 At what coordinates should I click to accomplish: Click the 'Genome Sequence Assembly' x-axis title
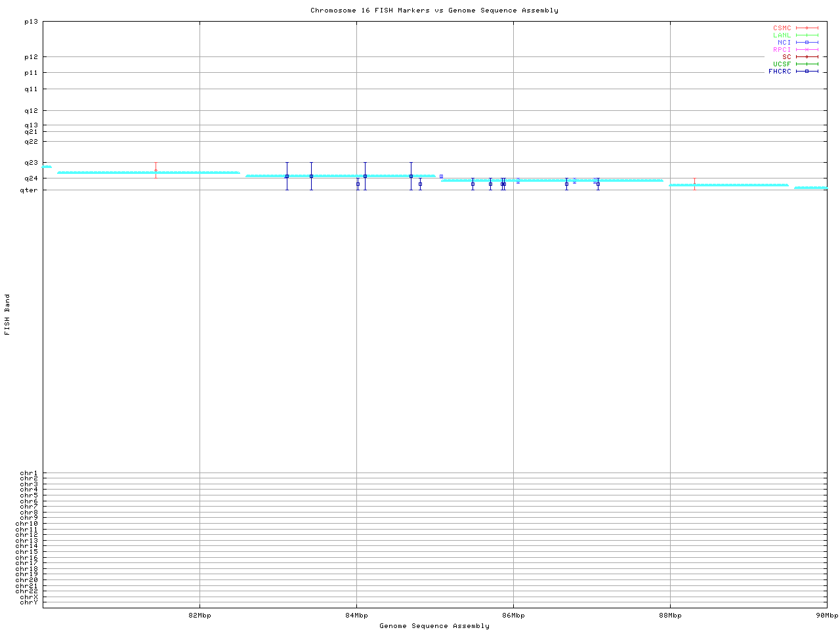pyautogui.click(x=434, y=626)
